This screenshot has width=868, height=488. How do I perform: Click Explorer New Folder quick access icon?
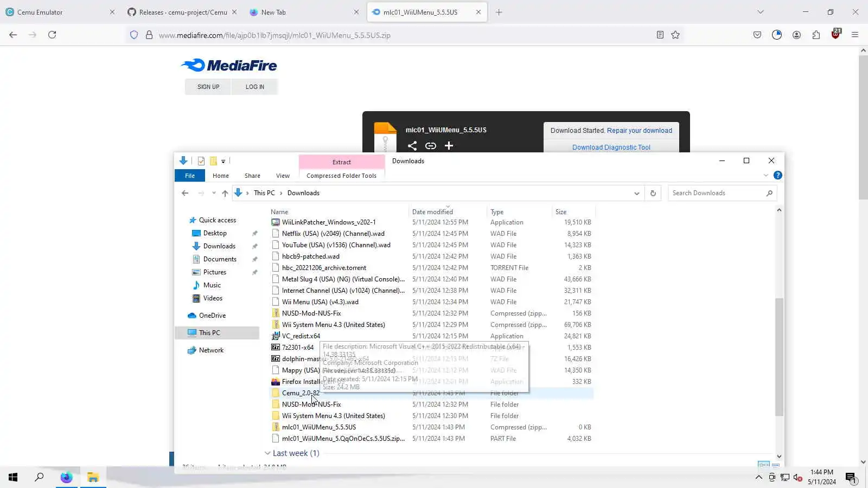click(213, 161)
